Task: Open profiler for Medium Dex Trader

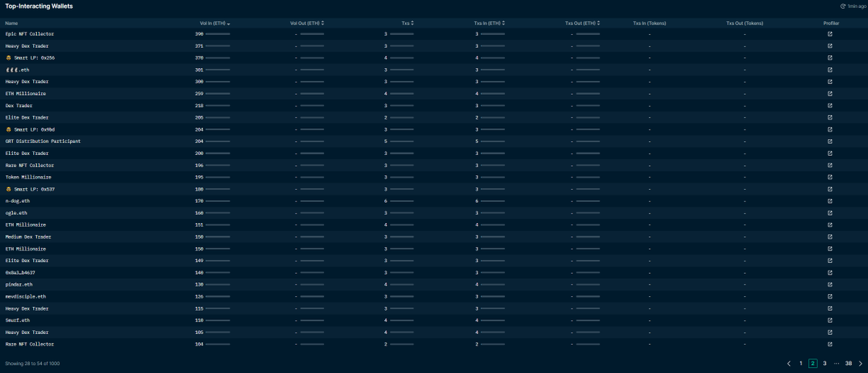Action: (830, 237)
